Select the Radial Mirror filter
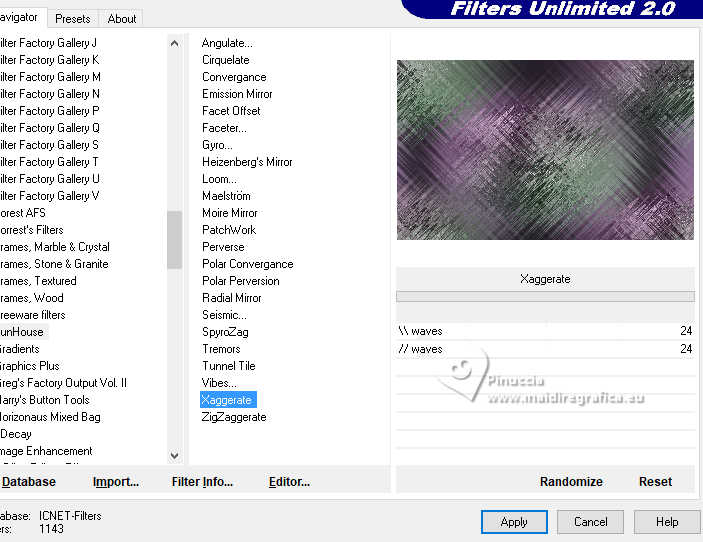703x542 pixels. tap(232, 299)
